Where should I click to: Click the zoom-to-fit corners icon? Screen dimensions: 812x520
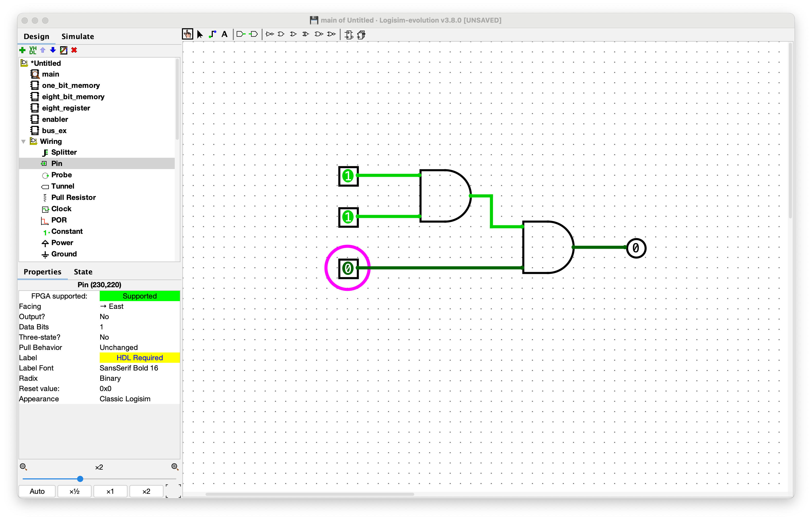(x=173, y=491)
